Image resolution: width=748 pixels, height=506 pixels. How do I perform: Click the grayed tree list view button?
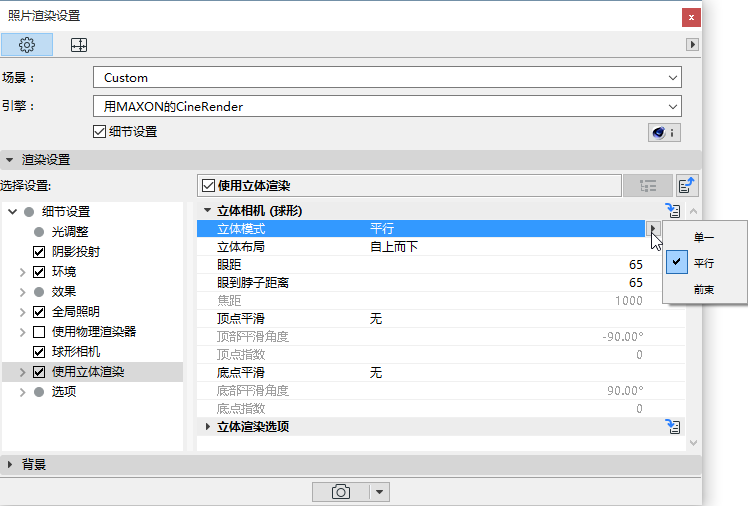point(647,186)
